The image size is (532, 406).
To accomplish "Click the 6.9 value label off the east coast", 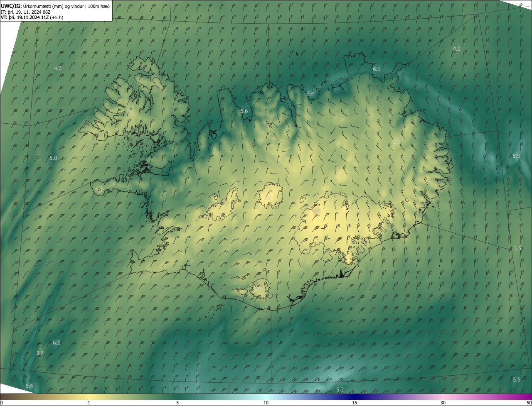I will tap(516, 156).
